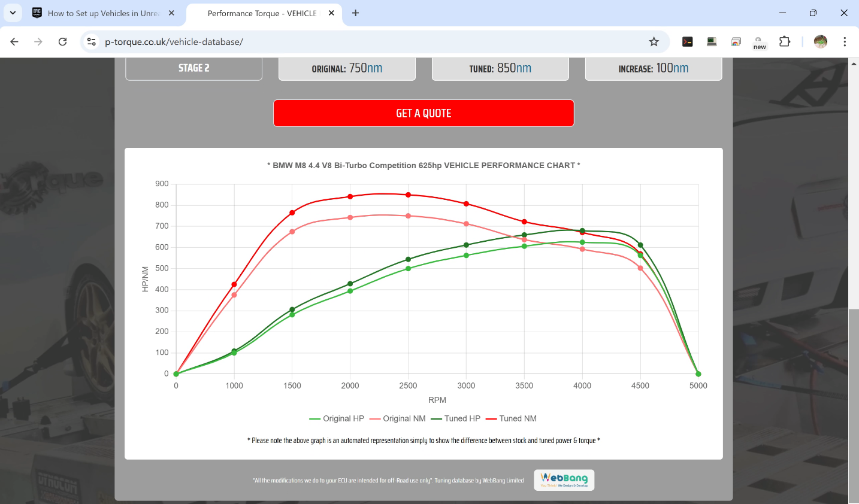Click the GET A QUOTE button
Image resolution: width=859 pixels, height=504 pixels.
(424, 113)
